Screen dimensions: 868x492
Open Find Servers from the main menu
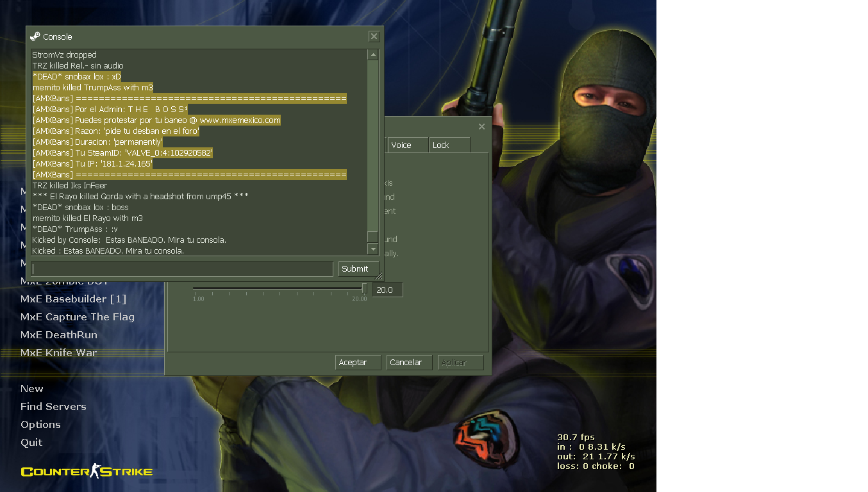(x=53, y=406)
